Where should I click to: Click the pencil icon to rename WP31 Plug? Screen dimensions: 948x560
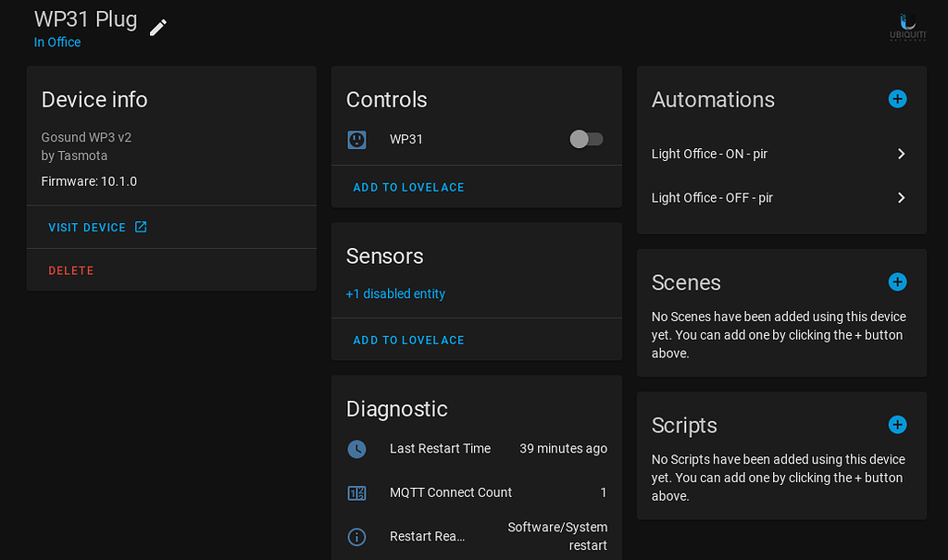pyautogui.click(x=157, y=26)
